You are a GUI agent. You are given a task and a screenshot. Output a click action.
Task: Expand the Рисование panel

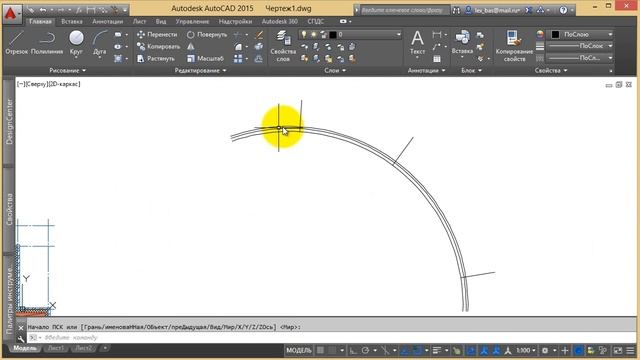[x=67, y=70]
